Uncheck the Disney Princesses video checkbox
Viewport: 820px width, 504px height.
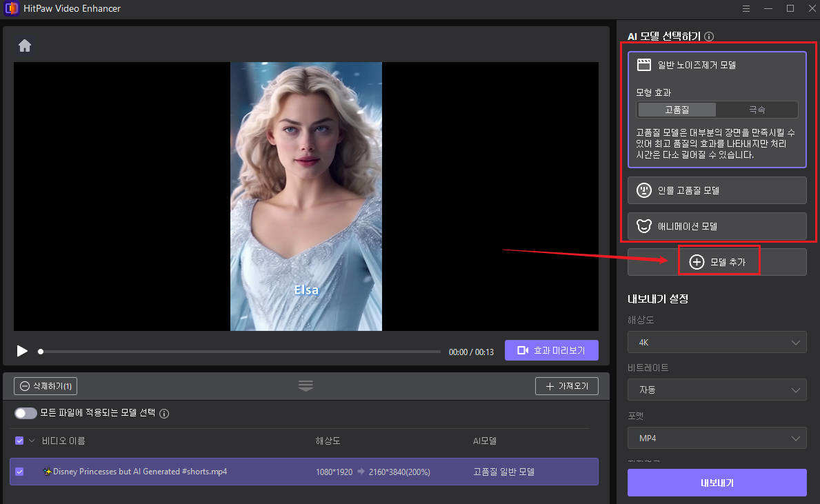point(19,472)
